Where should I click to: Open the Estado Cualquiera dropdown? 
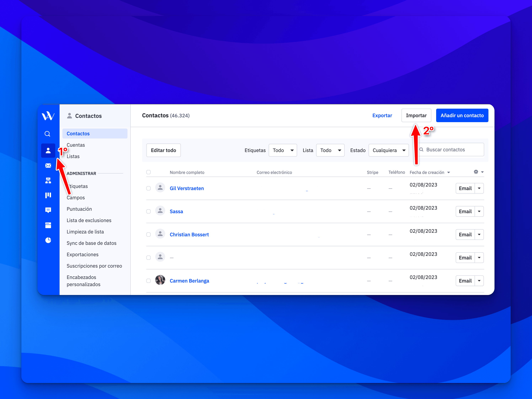click(389, 150)
